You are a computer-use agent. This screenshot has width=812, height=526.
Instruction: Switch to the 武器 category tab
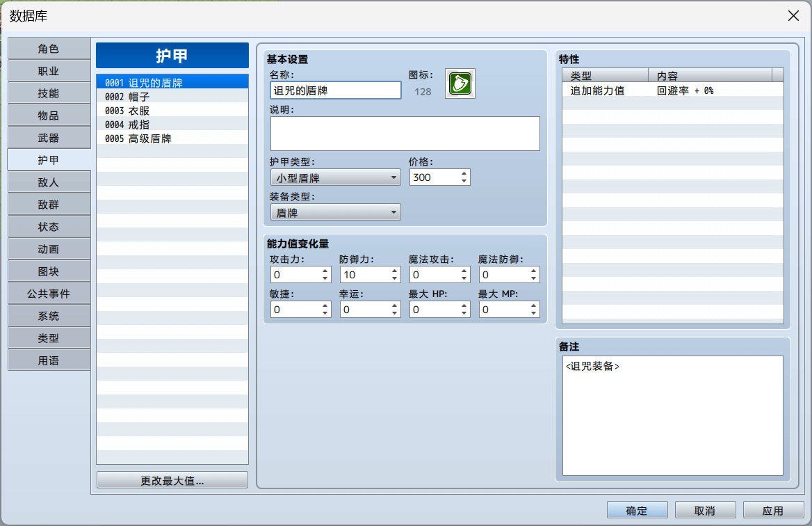point(49,137)
